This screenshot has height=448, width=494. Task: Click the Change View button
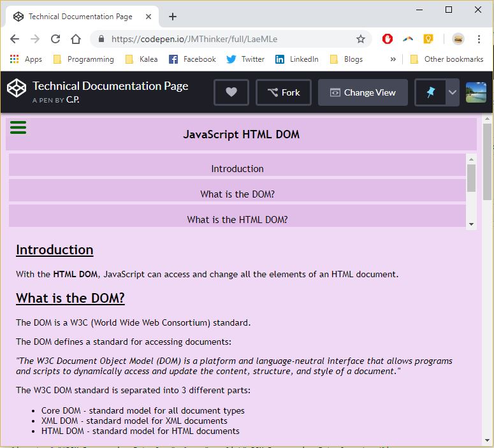coord(363,92)
